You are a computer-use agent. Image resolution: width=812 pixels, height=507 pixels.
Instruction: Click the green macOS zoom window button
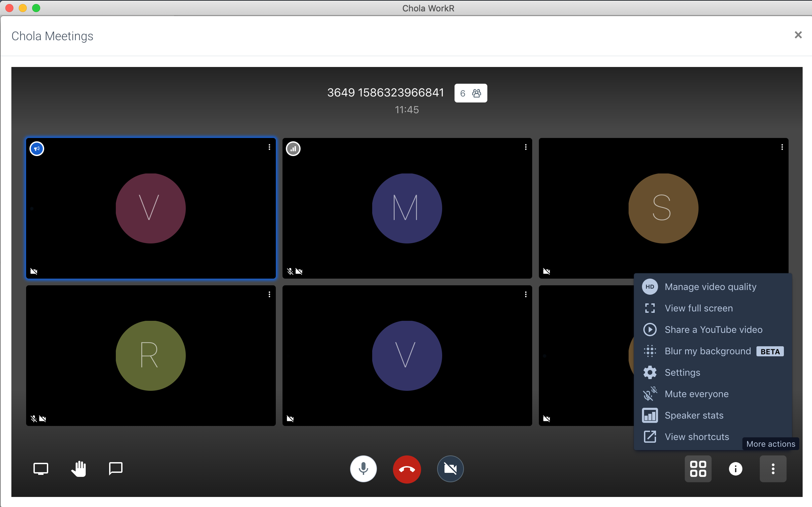(x=36, y=8)
